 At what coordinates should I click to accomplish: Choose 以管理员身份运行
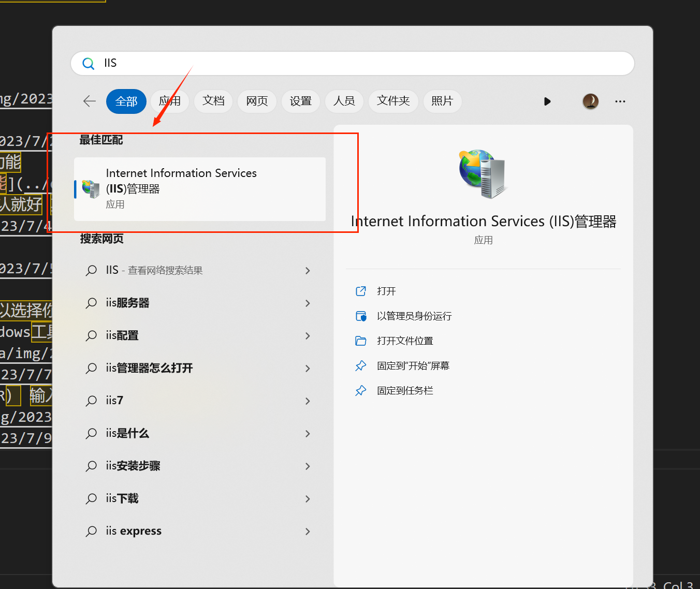click(414, 316)
